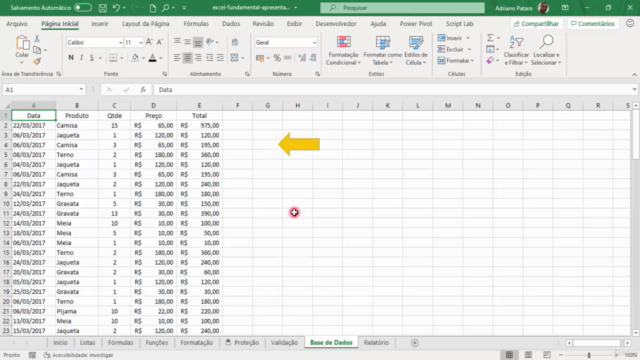The height and width of the screenshot is (360, 640).
Task: Open the font size 11 dropdown
Action: pyautogui.click(x=141, y=42)
